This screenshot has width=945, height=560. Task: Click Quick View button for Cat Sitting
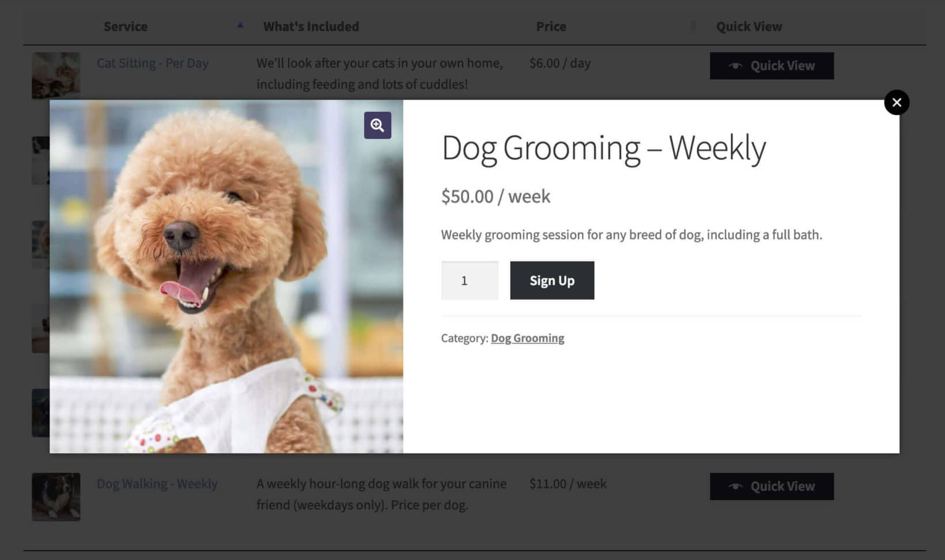pos(772,66)
